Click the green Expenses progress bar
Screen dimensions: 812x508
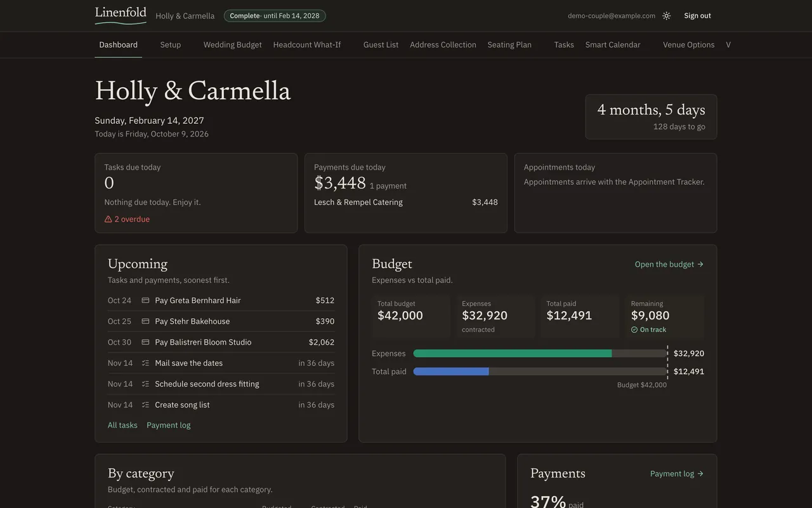(513, 354)
